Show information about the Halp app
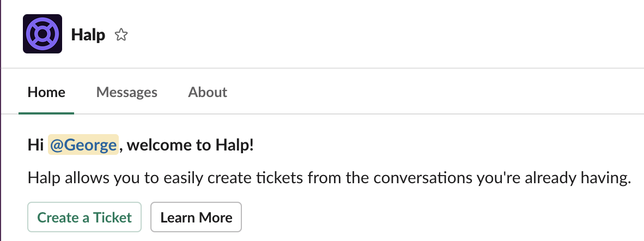This screenshot has width=644, height=241. (208, 92)
